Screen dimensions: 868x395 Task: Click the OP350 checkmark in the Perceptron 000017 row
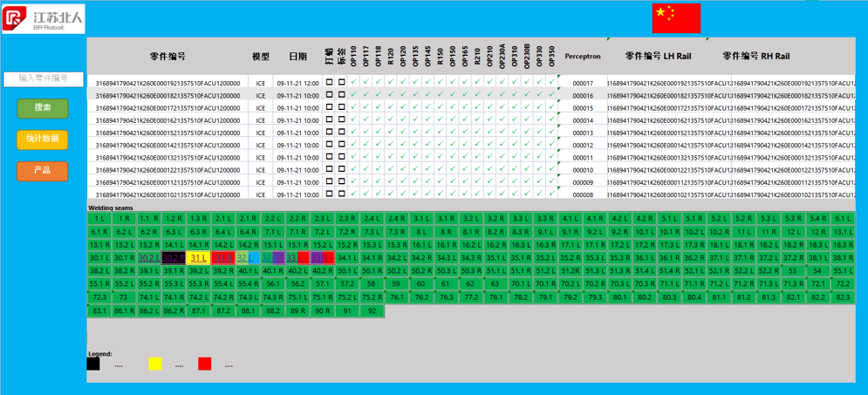pos(551,83)
